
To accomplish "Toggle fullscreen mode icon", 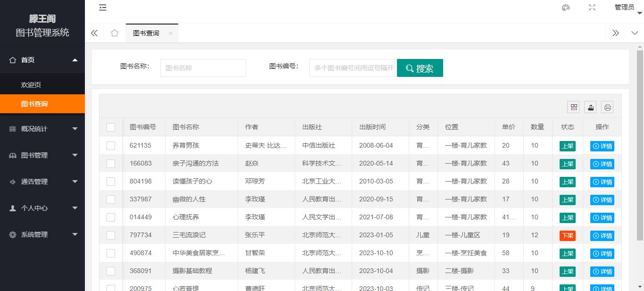I will [x=592, y=7].
